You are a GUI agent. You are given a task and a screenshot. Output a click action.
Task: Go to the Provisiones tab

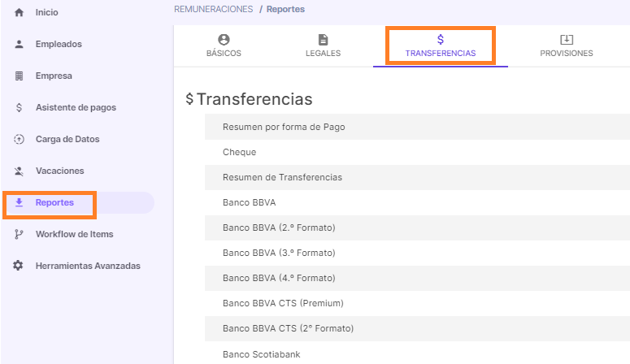[566, 46]
